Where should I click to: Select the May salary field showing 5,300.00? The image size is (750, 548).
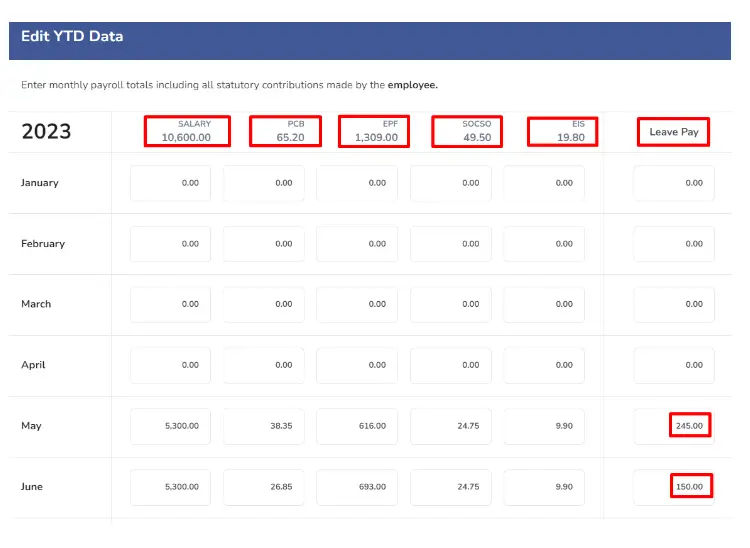(170, 426)
